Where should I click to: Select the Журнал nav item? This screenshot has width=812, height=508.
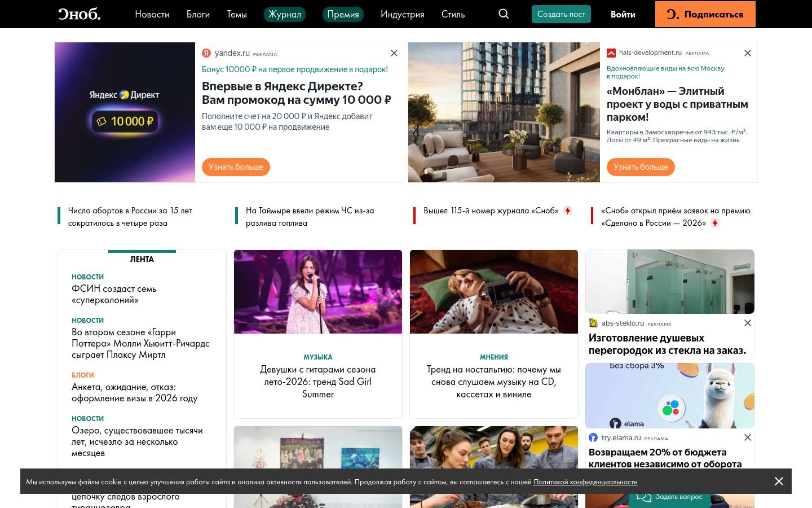[285, 14]
